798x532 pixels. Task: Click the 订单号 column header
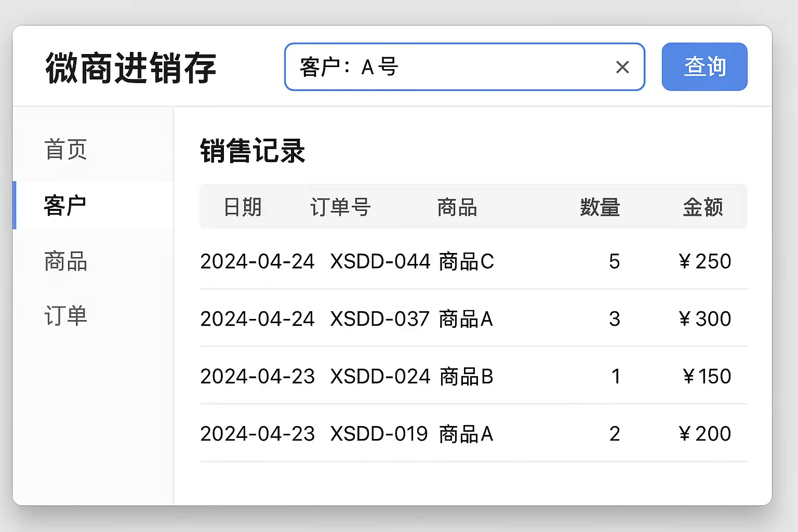pos(340,207)
